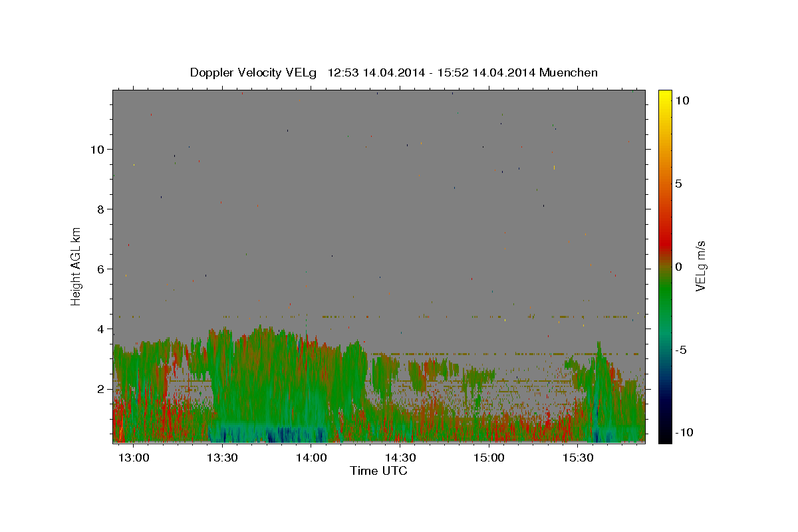Click the 15:30 time tick label
The width and height of the screenshot is (798, 532).
[578, 458]
